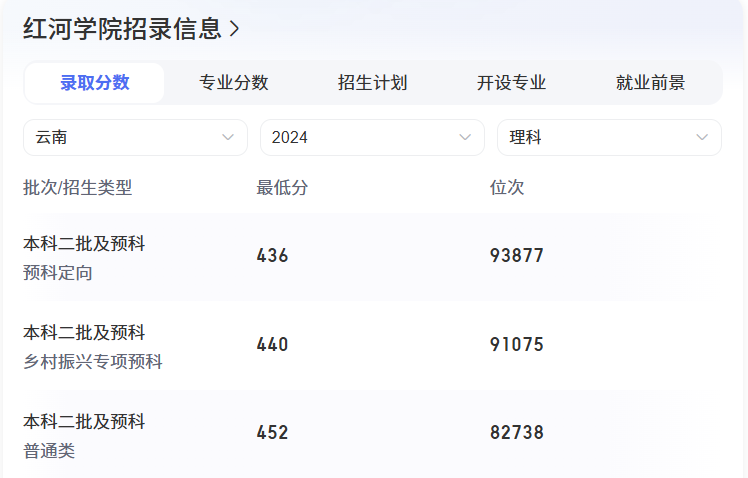Click the minimum score 452
Screen dimensions: 748x478
(272, 433)
